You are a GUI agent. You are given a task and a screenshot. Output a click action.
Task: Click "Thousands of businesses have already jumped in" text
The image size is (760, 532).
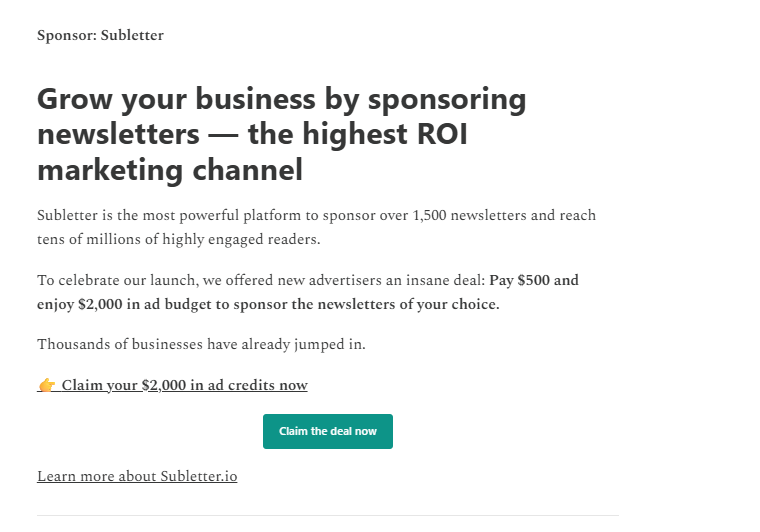[201, 344]
